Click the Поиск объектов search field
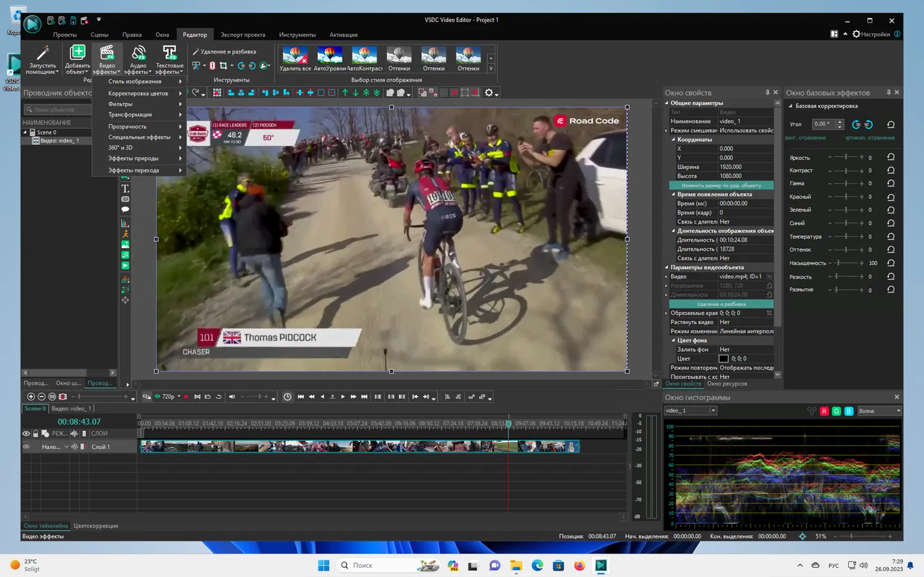The height and width of the screenshot is (577, 924). pyautogui.click(x=59, y=110)
